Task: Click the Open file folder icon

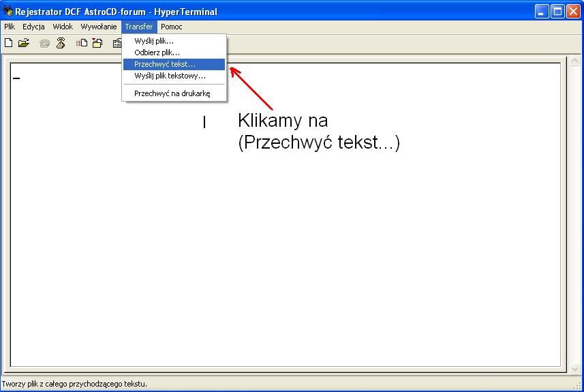Action: coord(24,43)
